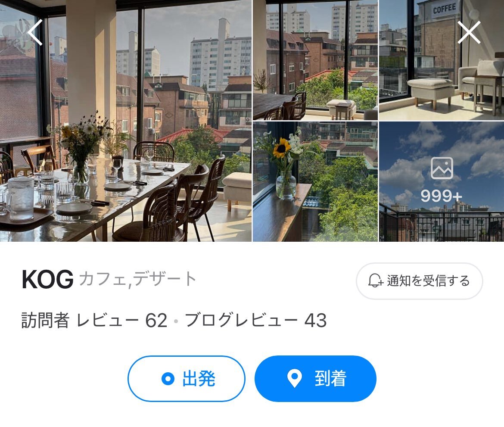Open ブログレビュー 43 blog reviews
The width and height of the screenshot is (504, 427).
click(256, 320)
